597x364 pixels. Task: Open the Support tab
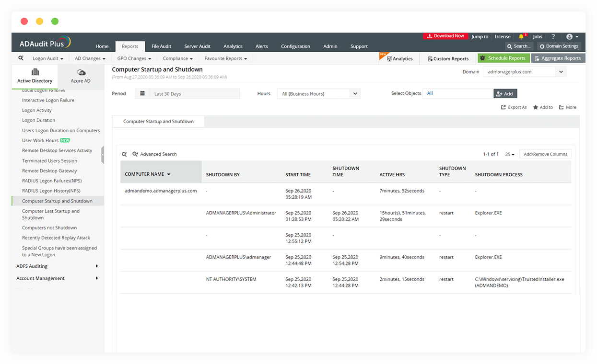point(359,46)
